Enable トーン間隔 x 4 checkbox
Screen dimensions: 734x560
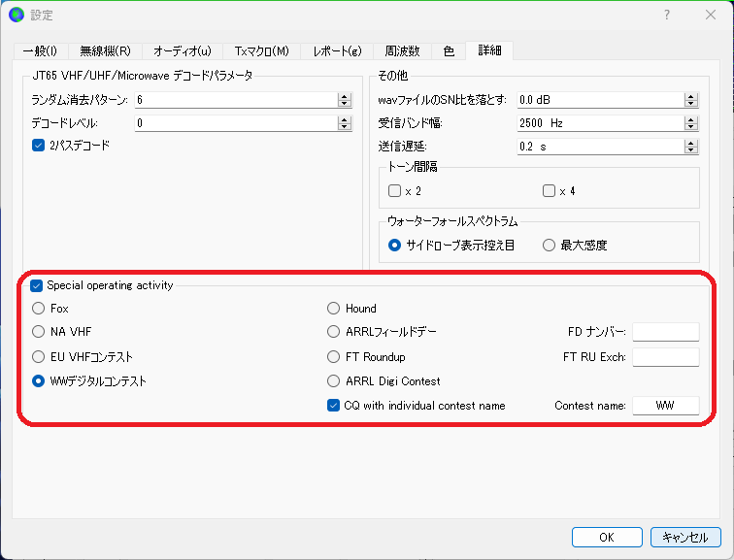click(549, 191)
